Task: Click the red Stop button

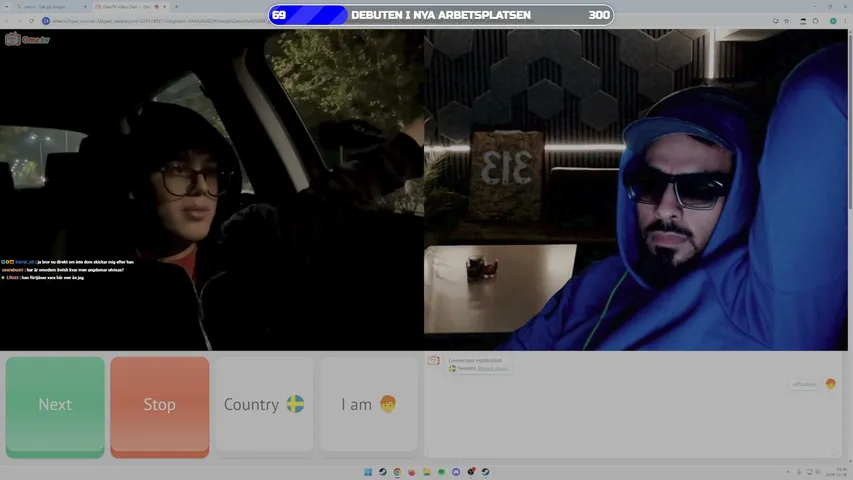Action: click(159, 407)
